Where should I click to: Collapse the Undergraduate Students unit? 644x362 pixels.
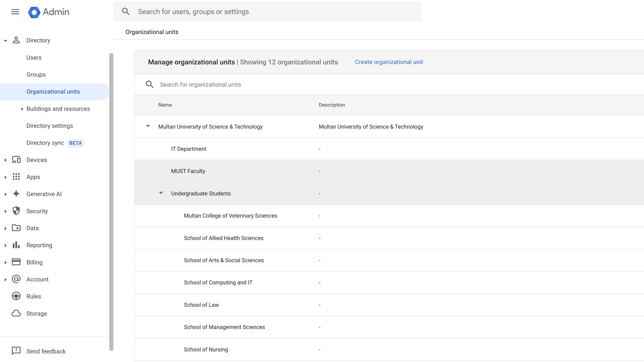pos(161,193)
